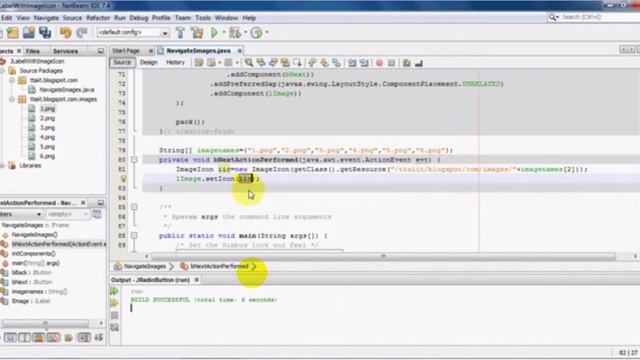The height and width of the screenshot is (360, 640).
Task: Click the Undo toolbar icon
Action: point(65,32)
